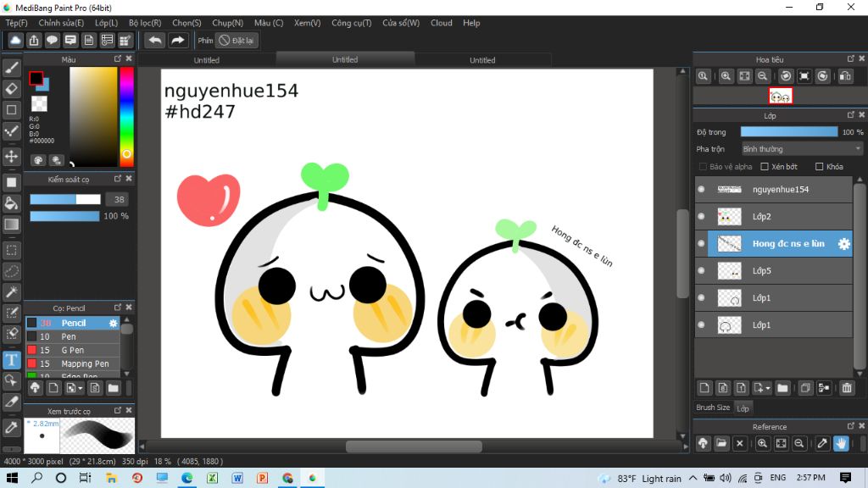Open the Bộ lọc(R) menu
Viewport: 868px width, 488px height.
(x=145, y=23)
